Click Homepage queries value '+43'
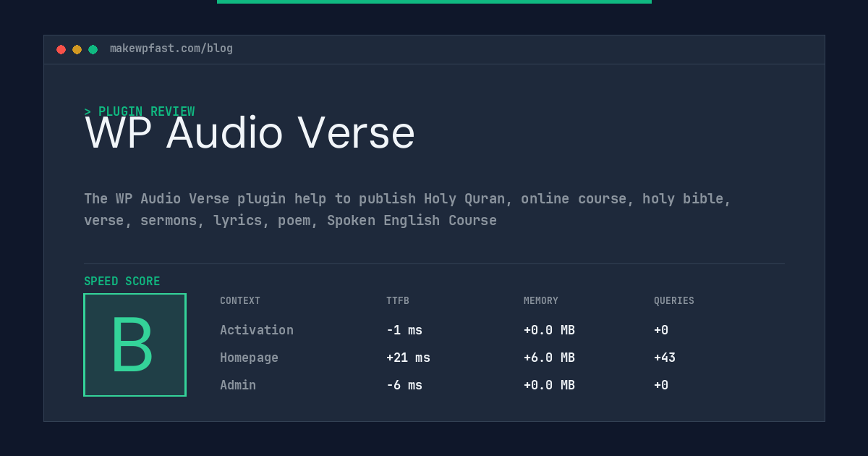Screen dimensions: 868x456 tap(665, 358)
